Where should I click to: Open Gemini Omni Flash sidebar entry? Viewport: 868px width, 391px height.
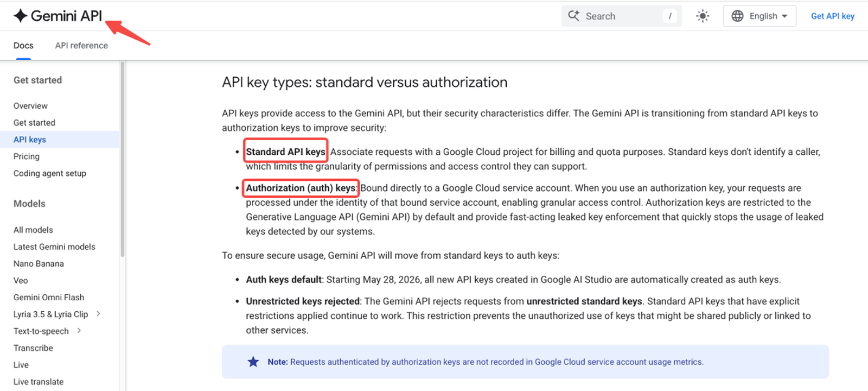click(x=49, y=297)
